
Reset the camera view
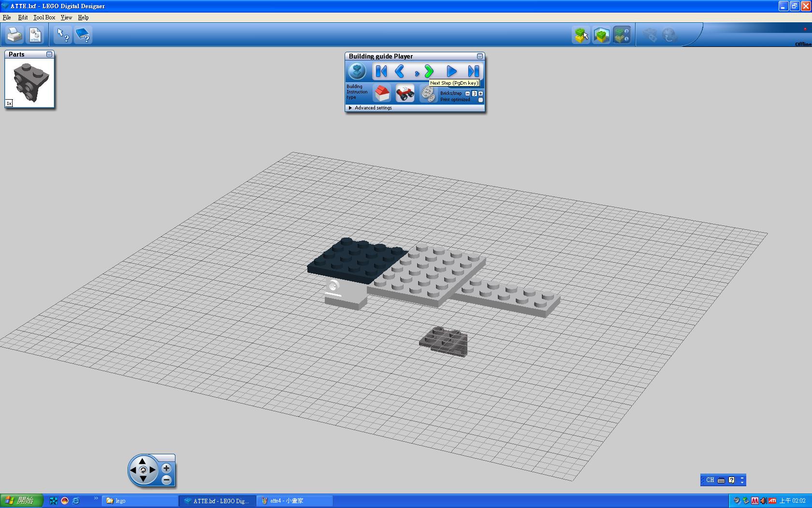click(143, 470)
